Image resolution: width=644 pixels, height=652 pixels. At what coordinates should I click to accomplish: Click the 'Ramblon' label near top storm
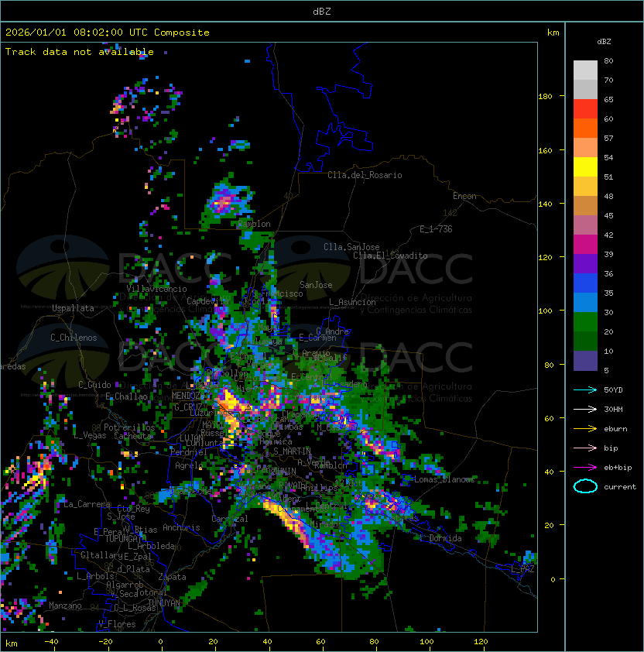tap(254, 224)
